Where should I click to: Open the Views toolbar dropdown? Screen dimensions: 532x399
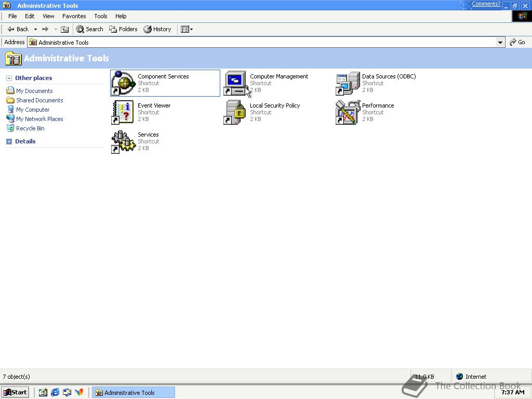coord(187,29)
